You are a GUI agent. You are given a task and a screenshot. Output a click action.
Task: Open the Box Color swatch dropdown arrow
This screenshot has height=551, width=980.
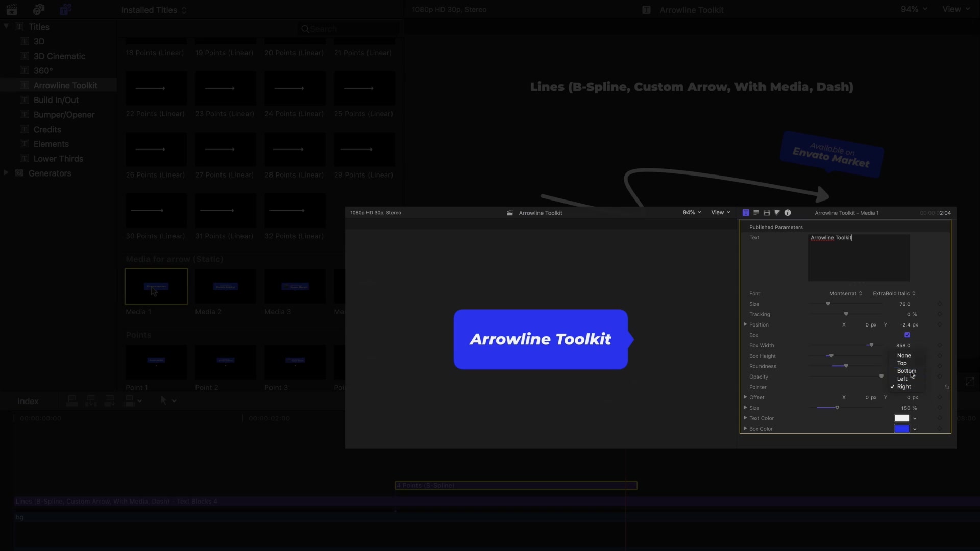point(915,429)
